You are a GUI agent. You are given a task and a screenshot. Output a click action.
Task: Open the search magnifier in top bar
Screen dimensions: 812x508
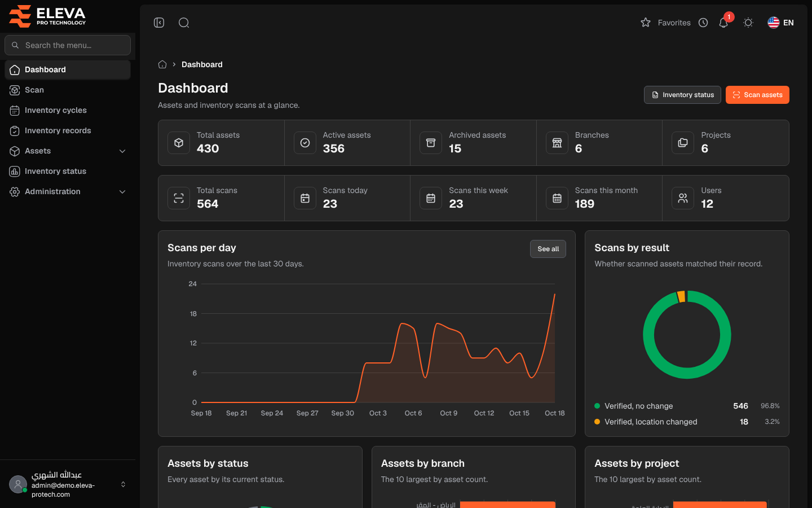tap(184, 23)
